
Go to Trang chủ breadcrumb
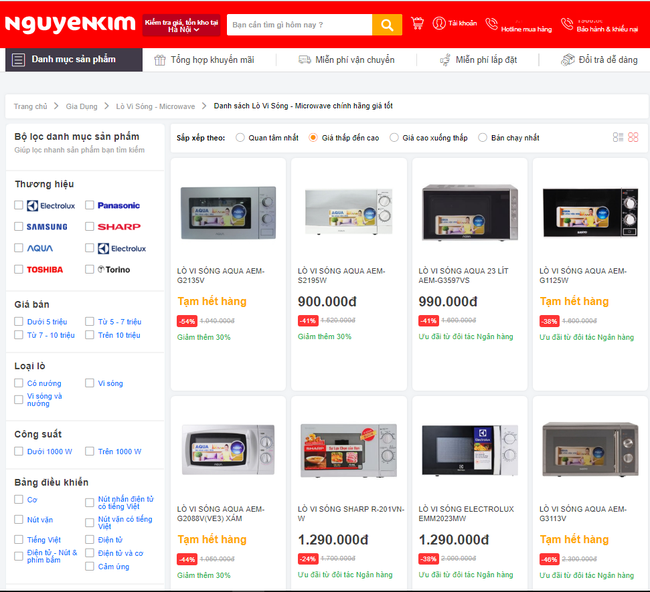click(x=30, y=107)
